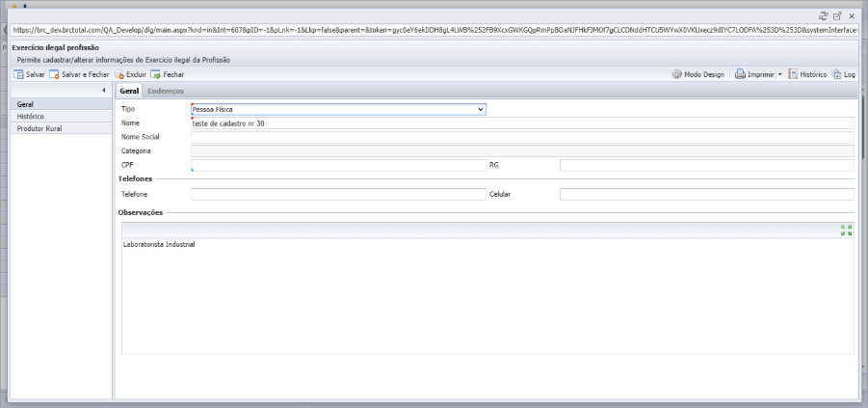Click the Categoria field
Viewport: 868px width, 408px height.
[x=522, y=150]
